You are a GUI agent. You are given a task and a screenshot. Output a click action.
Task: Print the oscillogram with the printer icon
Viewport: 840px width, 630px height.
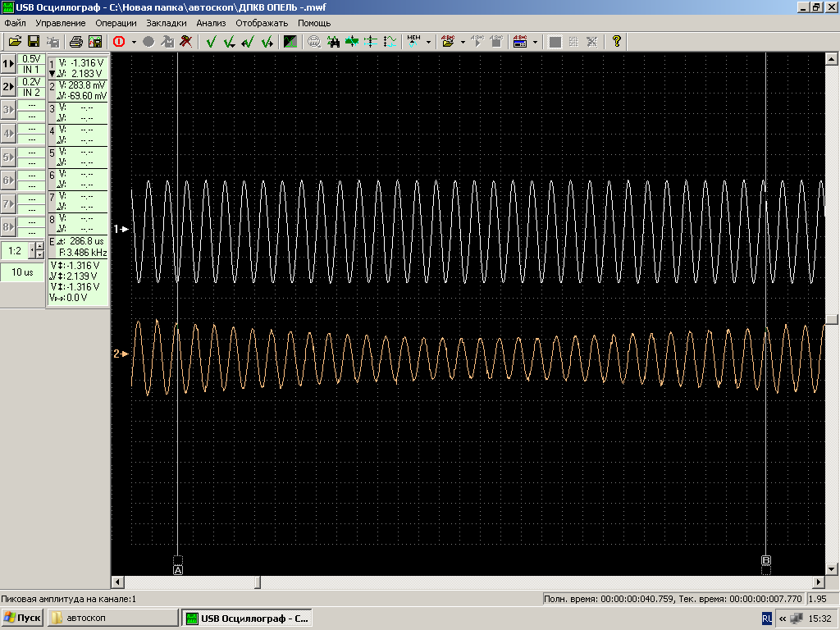coord(76,41)
